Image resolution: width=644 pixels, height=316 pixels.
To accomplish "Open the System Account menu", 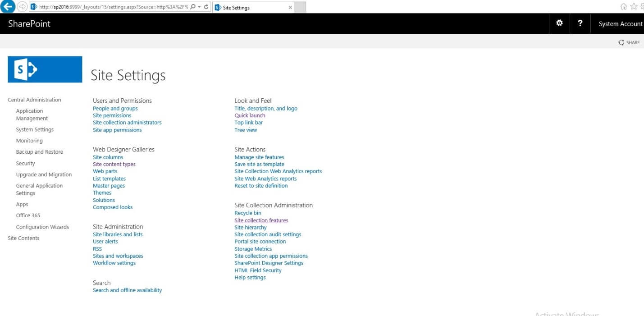I will click(x=620, y=24).
